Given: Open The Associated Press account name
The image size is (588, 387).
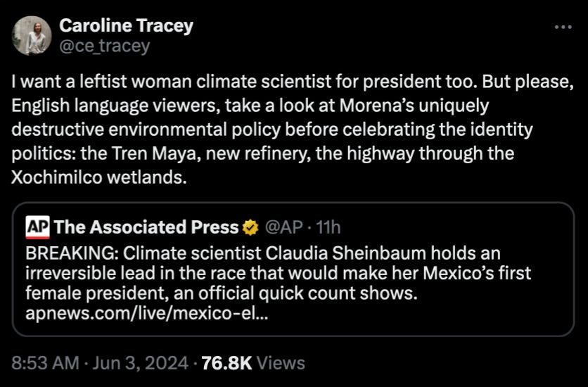Looking at the screenshot, I should point(146,227).
